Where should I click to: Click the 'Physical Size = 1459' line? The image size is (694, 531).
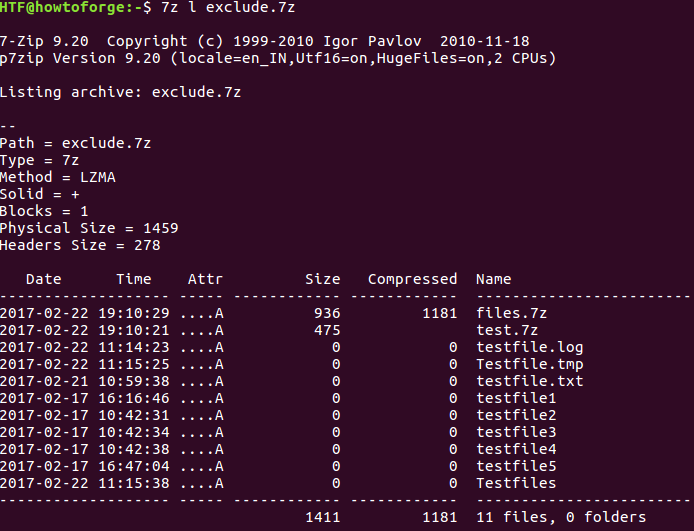click(89, 229)
